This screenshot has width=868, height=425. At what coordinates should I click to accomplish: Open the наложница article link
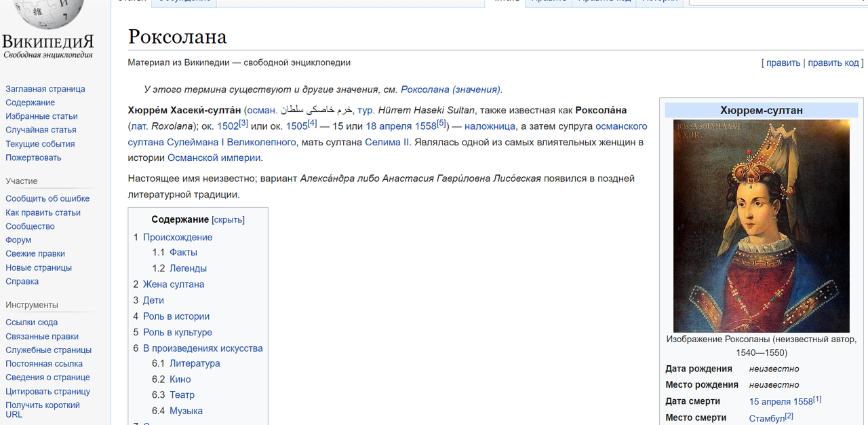(490, 126)
